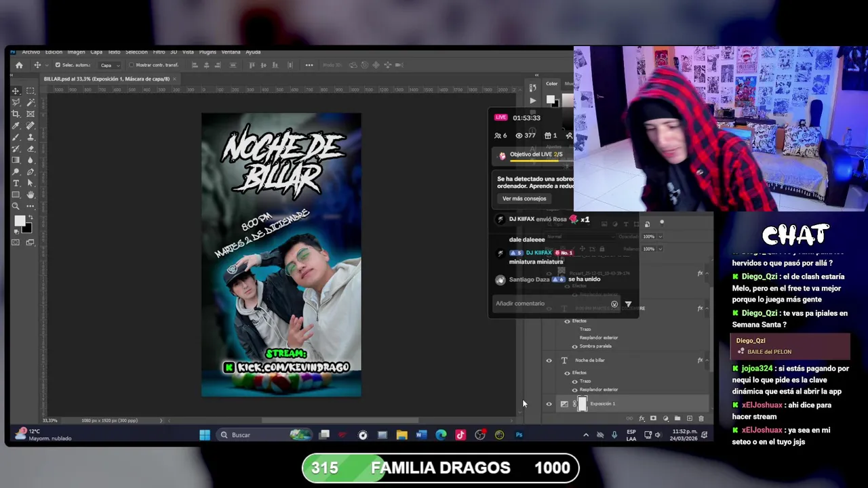Select the Path Selection tool

pos(31,183)
